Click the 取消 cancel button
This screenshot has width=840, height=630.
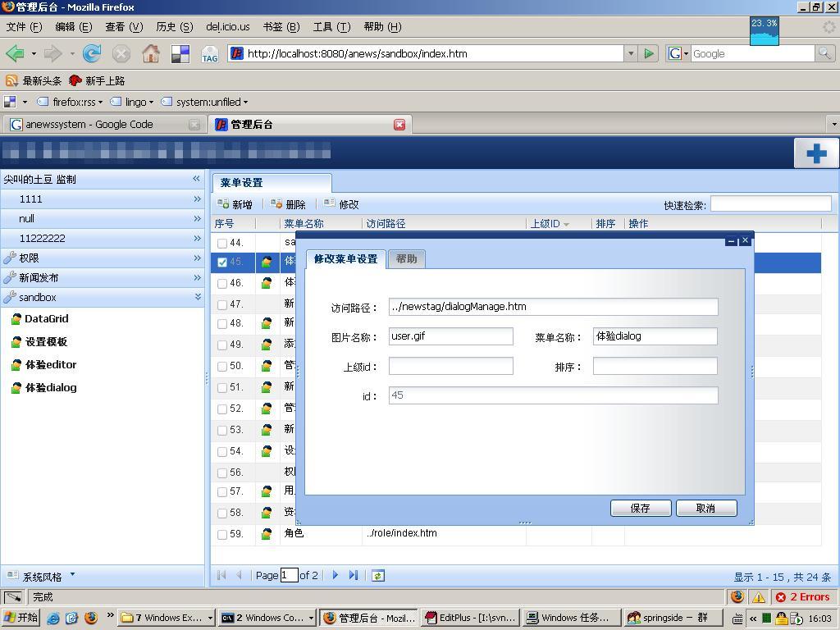(x=706, y=508)
